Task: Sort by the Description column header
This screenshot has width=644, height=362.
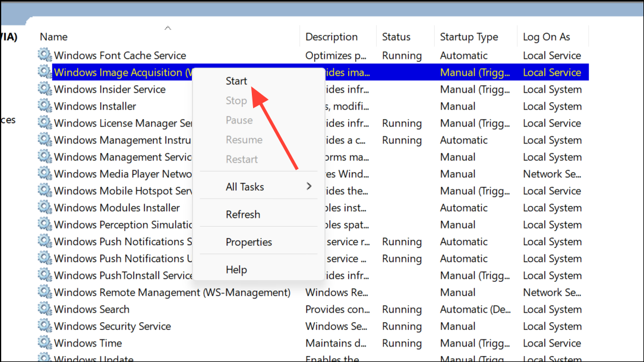Action: pyautogui.click(x=332, y=37)
